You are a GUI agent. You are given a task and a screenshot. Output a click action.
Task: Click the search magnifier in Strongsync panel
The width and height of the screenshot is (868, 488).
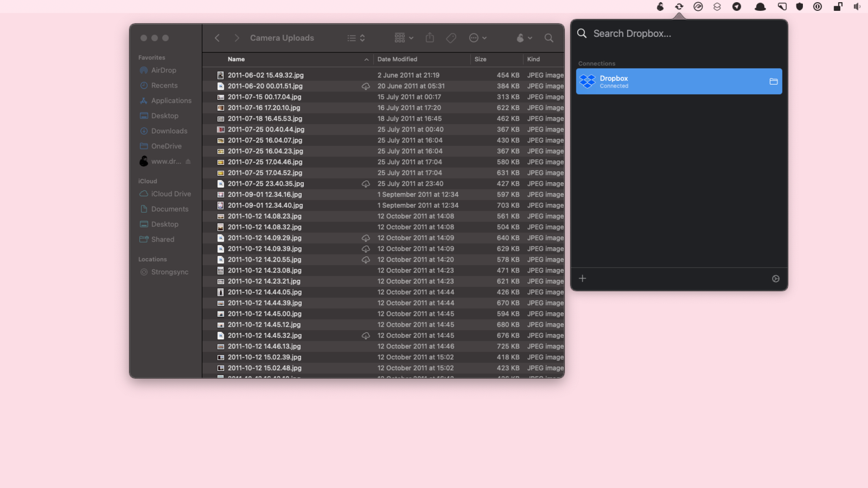pyautogui.click(x=582, y=34)
